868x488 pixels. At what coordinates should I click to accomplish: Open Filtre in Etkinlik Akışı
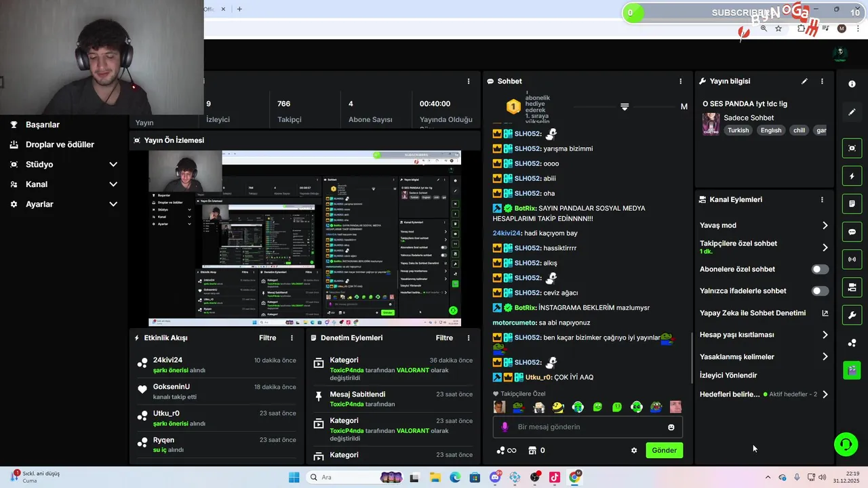tap(268, 338)
